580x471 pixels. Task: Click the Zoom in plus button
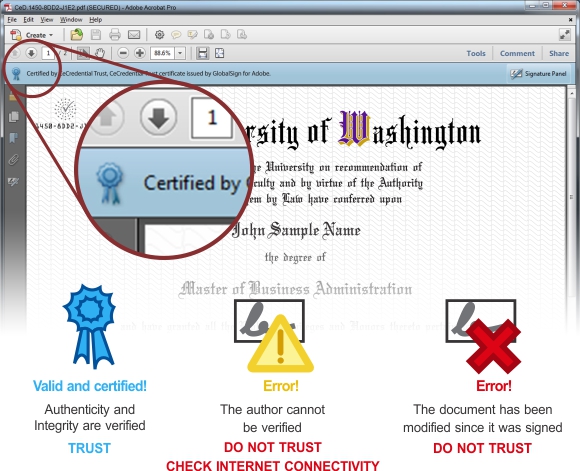[x=139, y=53]
